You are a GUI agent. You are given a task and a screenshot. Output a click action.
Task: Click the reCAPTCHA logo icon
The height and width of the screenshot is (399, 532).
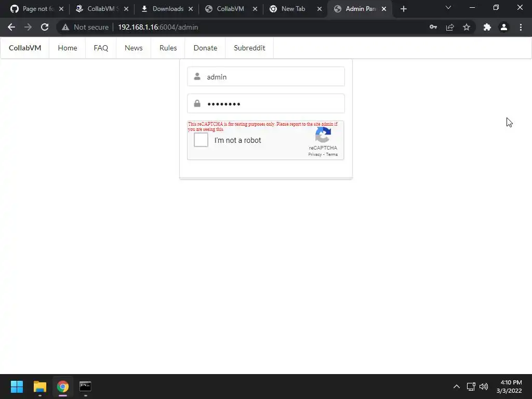pos(323,135)
